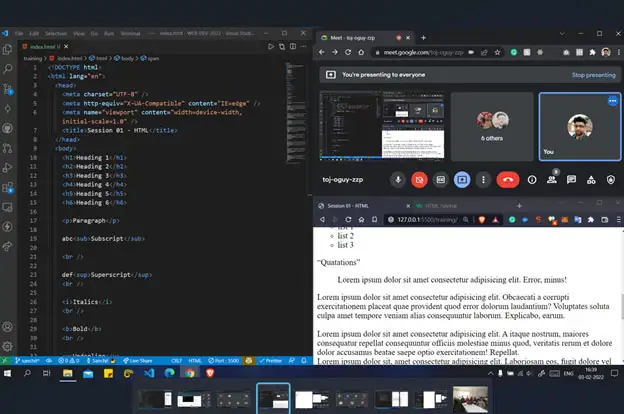Image resolution: width=624 pixels, height=414 pixels.
Task: Open the Extensions view in VS Code sidebar
Action: [8, 187]
